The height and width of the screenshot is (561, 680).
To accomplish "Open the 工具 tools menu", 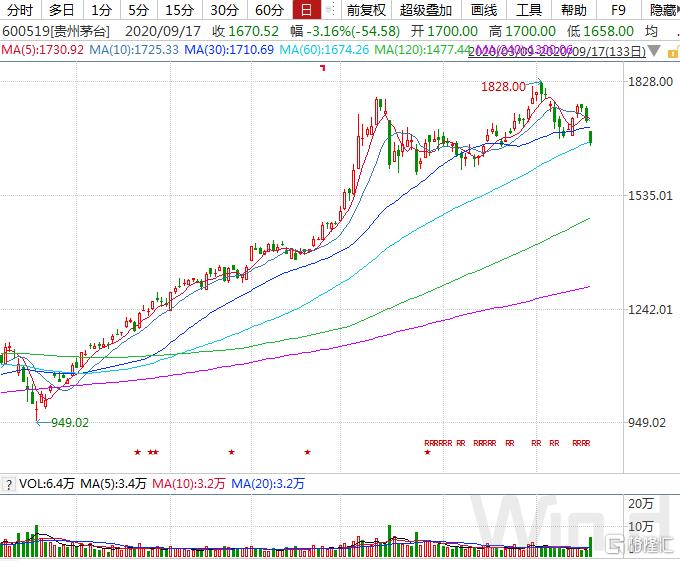I will tap(528, 10).
